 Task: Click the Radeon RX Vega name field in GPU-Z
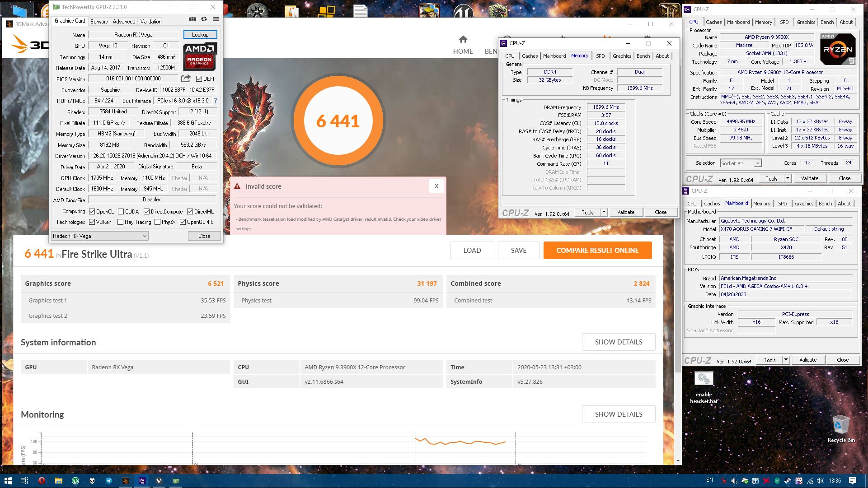tap(133, 35)
